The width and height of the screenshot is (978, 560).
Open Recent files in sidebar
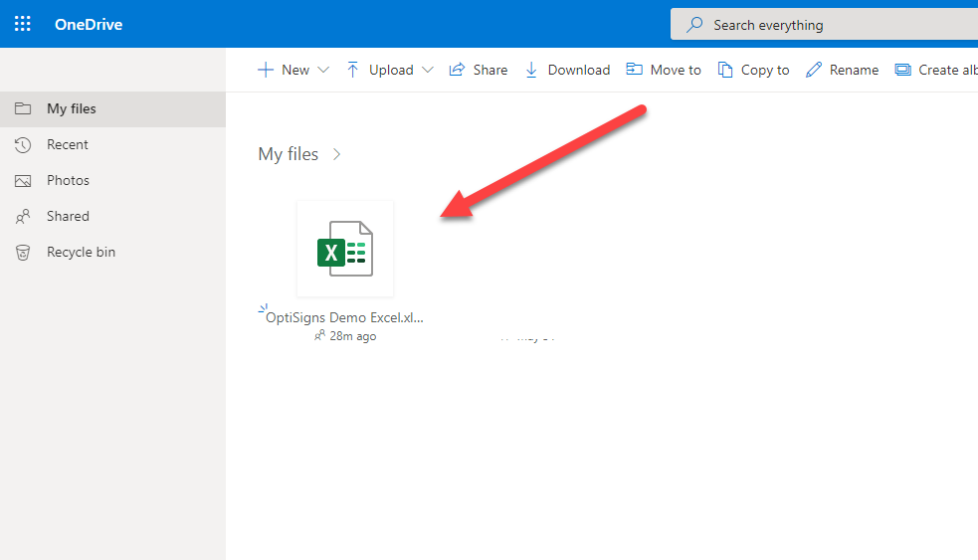point(67,144)
